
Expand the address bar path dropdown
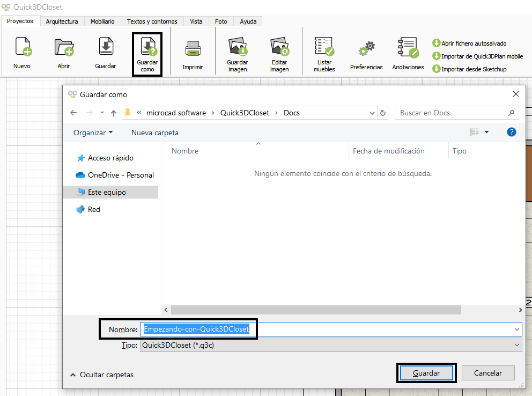click(x=372, y=113)
